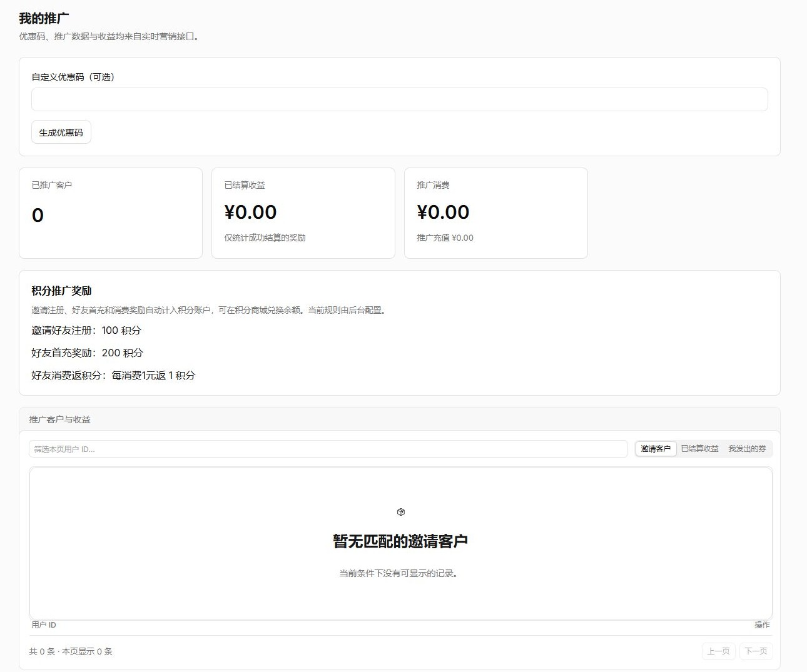This screenshot has height=672, width=807.
Task: Click the 当前条件下没有可显示的记录 text
Action: pos(400,573)
